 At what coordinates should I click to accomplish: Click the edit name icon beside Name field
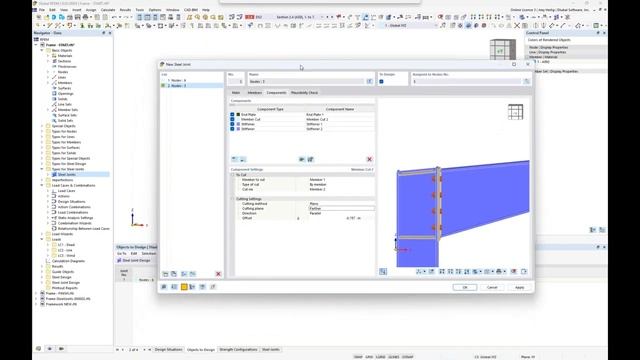pos(369,81)
